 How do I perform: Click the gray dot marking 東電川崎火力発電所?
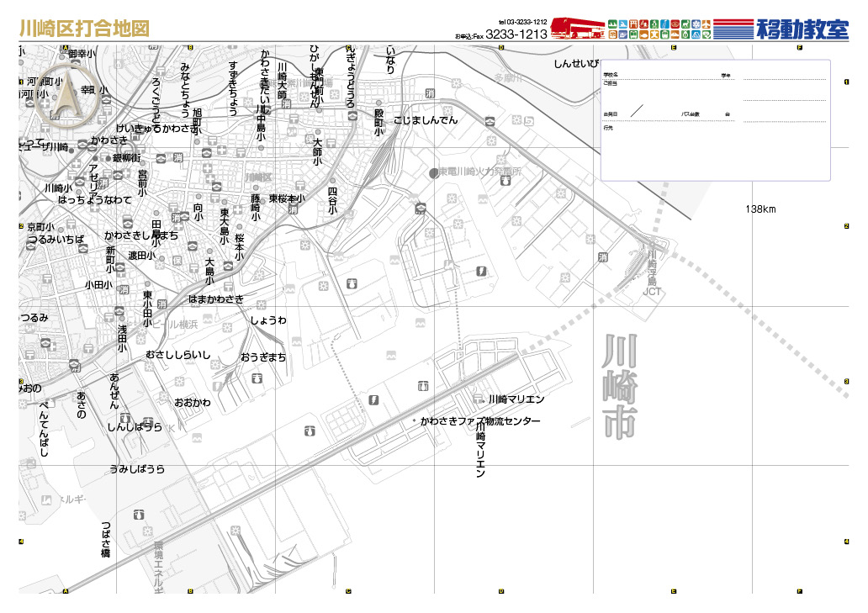click(434, 173)
